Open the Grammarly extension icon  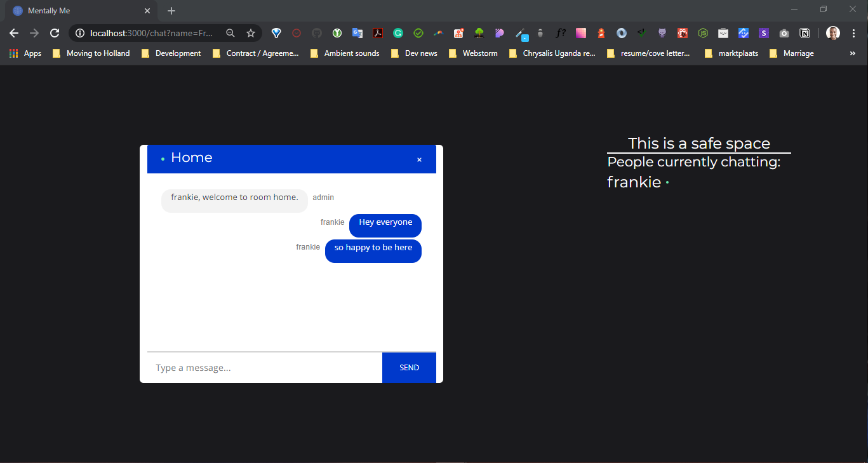[398, 33]
